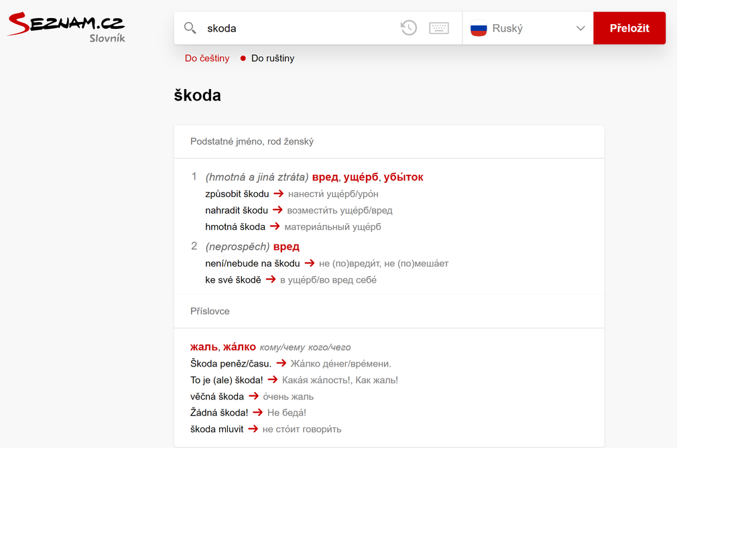Open search history clock icon
756x536 pixels.
click(x=409, y=28)
